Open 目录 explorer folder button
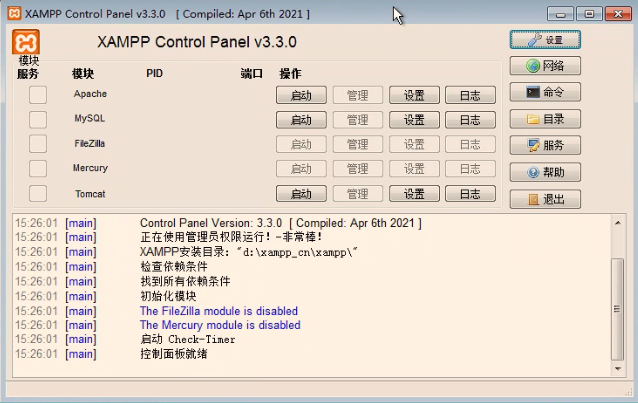638x403 pixels. point(545,119)
